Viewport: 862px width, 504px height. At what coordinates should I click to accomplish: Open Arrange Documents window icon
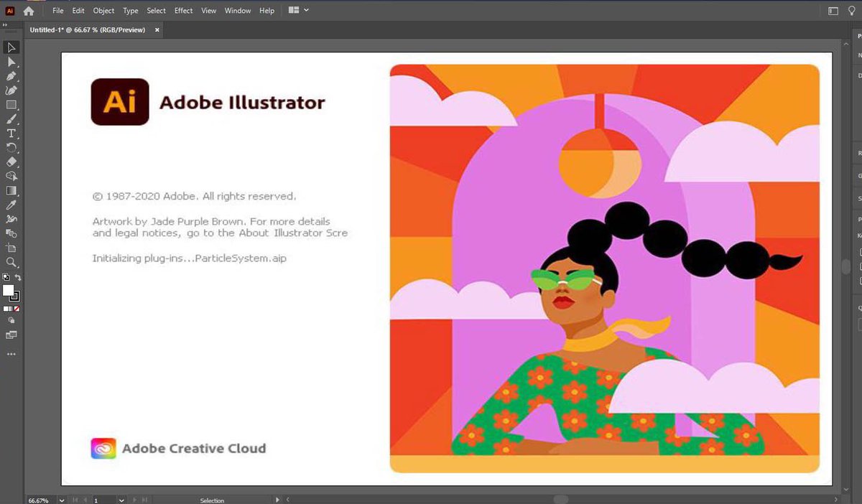tap(293, 11)
